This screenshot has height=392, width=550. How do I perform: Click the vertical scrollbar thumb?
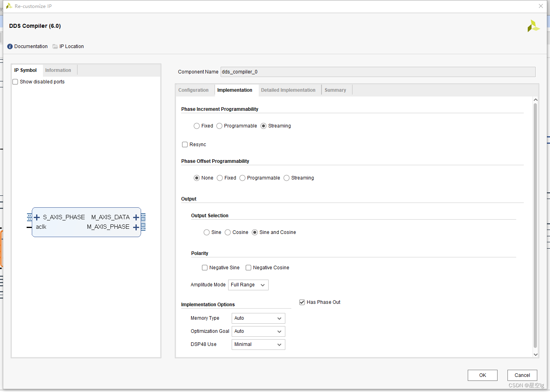point(535,225)
